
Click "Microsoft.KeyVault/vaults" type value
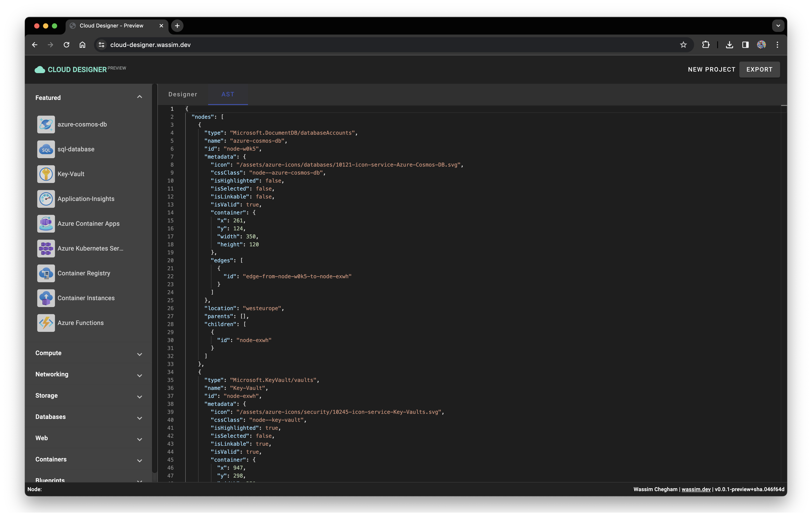pos(273,380)
